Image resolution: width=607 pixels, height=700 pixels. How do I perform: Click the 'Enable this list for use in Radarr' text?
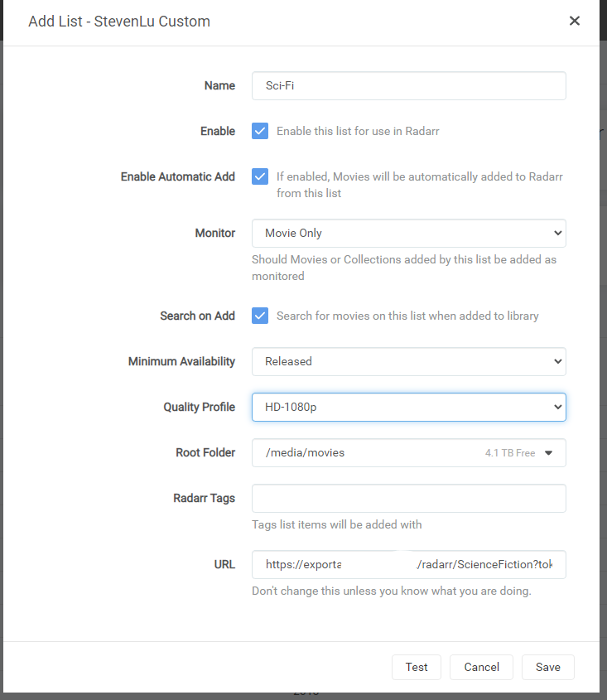357,131
